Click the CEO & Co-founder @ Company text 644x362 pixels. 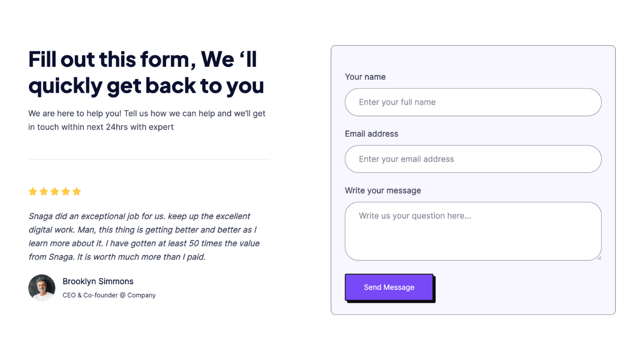pyautogui.click(x=109, y=295)
